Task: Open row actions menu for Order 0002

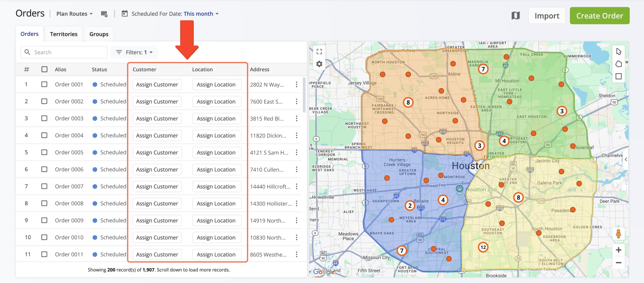Action: 297,101
